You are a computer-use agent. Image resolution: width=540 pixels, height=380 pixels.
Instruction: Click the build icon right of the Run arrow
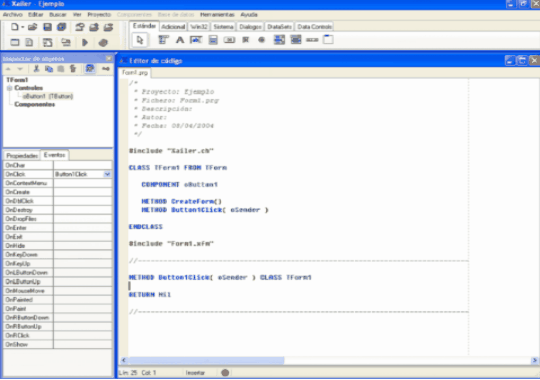pyautogui.click(x=103, y=43)
